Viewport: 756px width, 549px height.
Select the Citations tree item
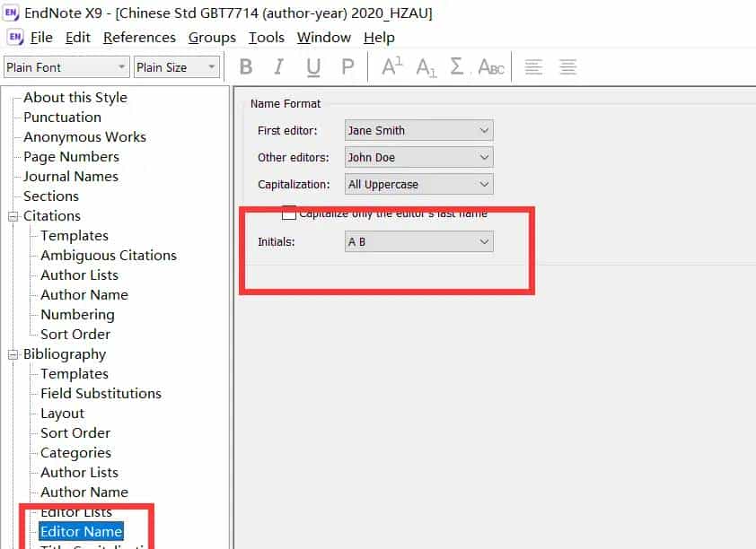(x=51, y=216)
